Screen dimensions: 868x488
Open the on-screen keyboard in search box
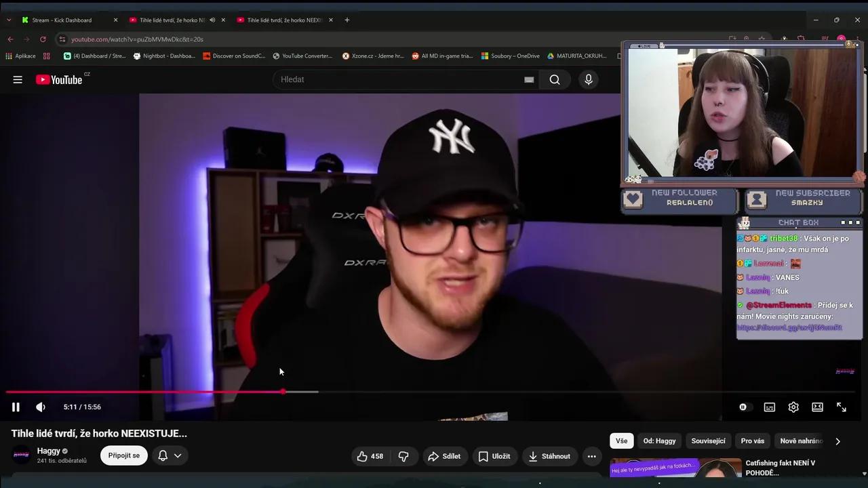click(529, 79)
